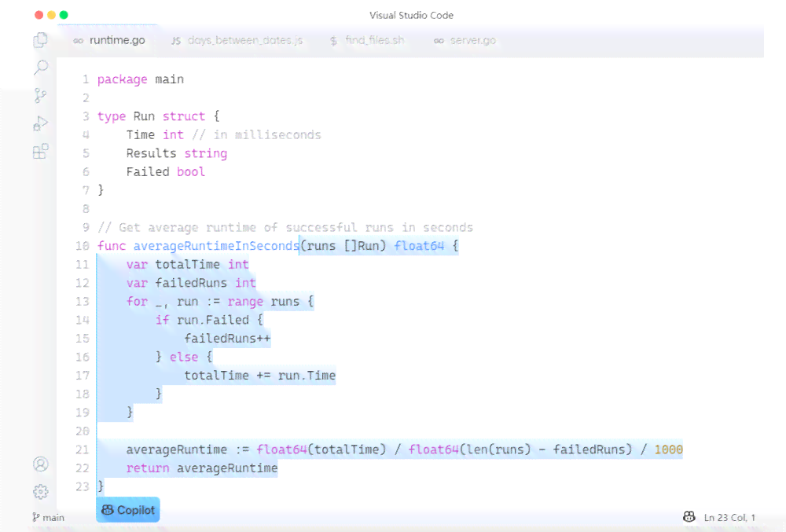Click 'failedRuns++' on line 15
This screenshot has width=786, height=532.
pos(227,339)
